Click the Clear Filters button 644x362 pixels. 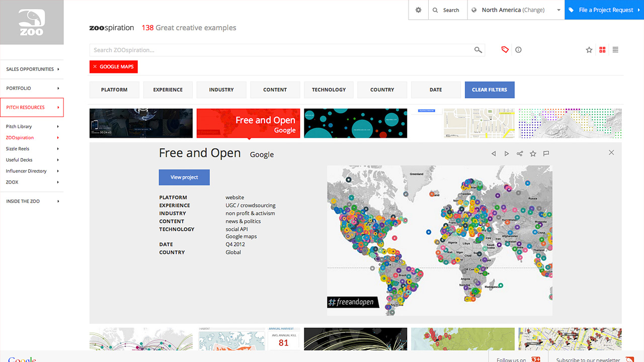(x=490, y=89)
